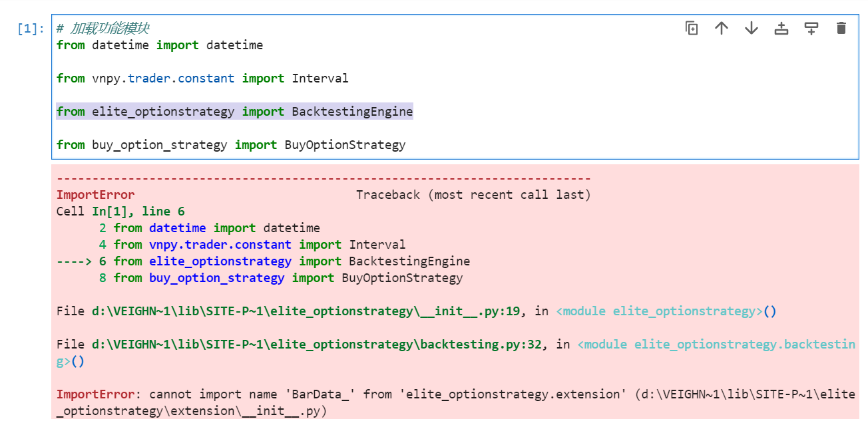Insert a new cell below this one

coord(811,28)
